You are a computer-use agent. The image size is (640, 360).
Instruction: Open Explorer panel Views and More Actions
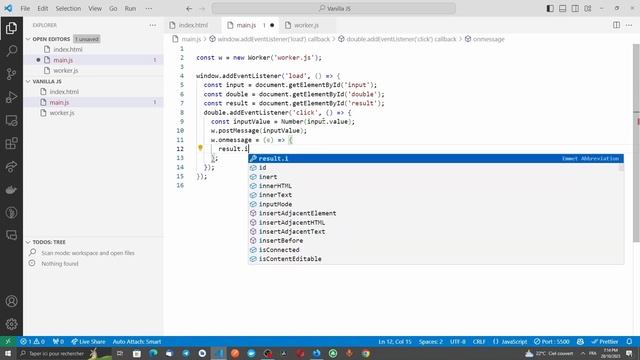pyautogui.click(x=153, y=25)
